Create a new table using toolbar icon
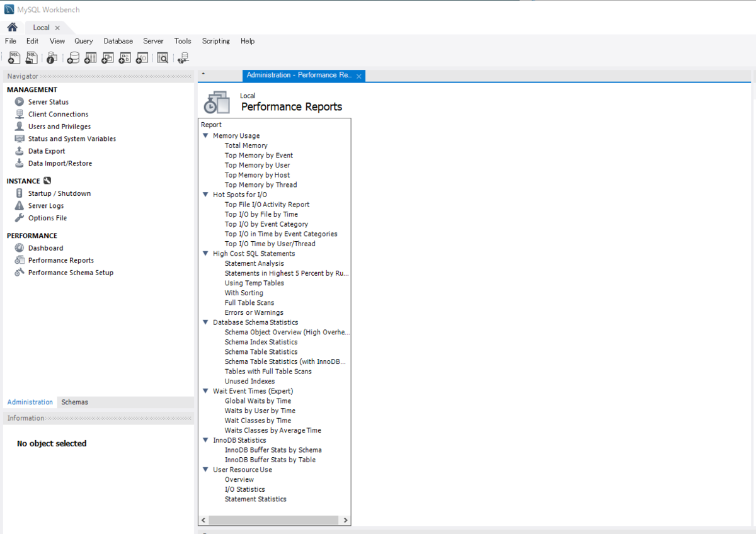Image resolution: width=756 pixels, height=534 pixels. (x=90, y=57)
